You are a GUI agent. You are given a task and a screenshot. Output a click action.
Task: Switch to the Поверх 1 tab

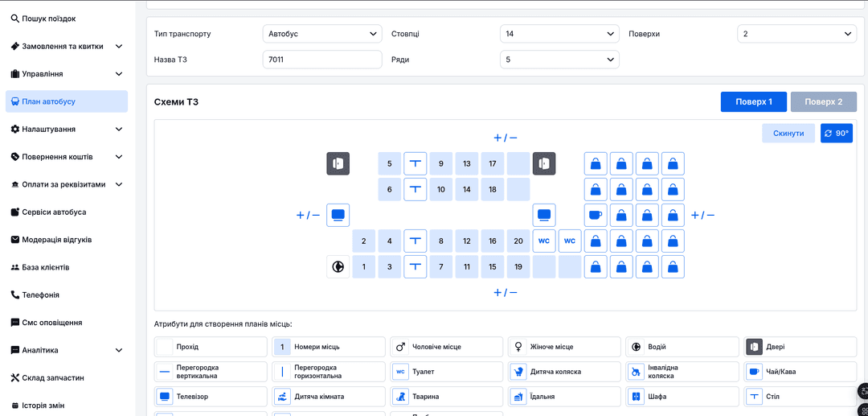pyautogui.click(x=753, y=102)
